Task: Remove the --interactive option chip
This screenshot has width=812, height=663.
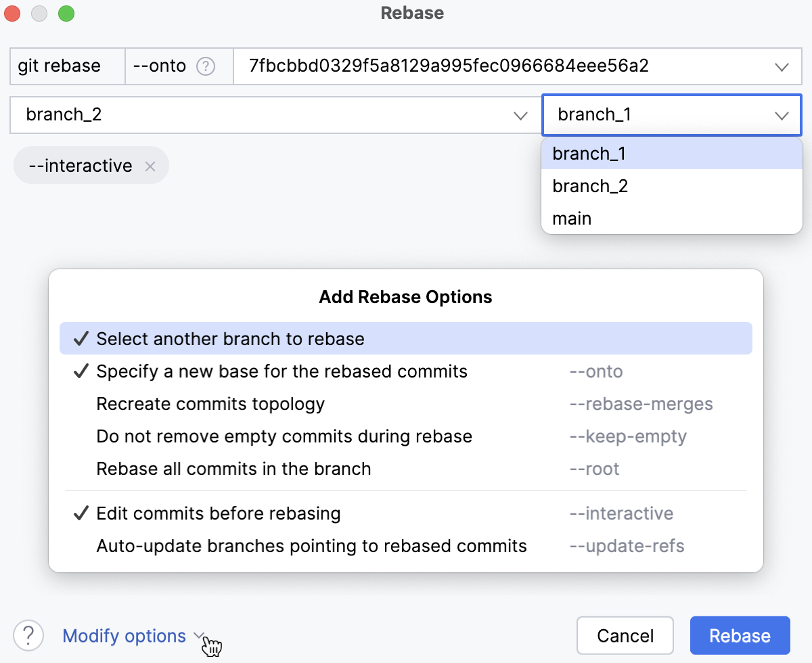Action: click(x=150, y=166)
